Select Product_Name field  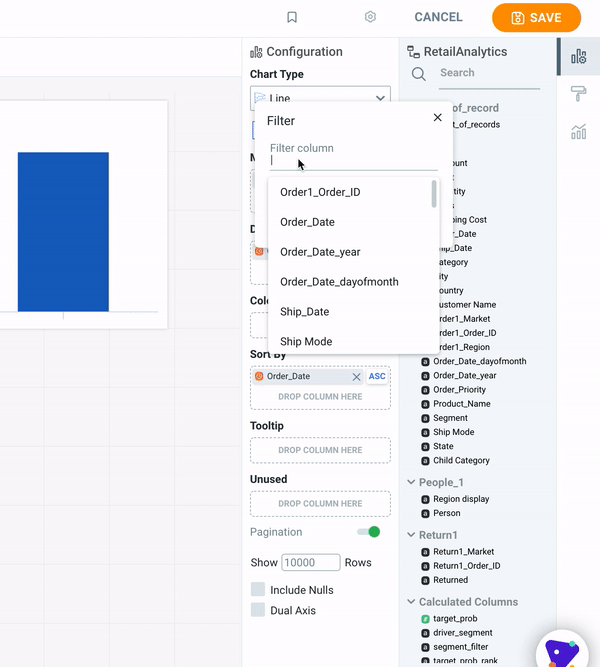(462, 404)
